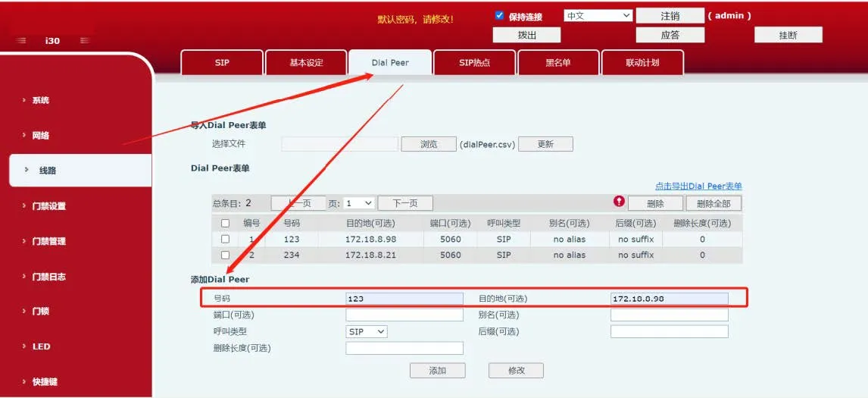Click the left hamburger icon beside i30
Screen dimensions: 868x398
[21, 41]
